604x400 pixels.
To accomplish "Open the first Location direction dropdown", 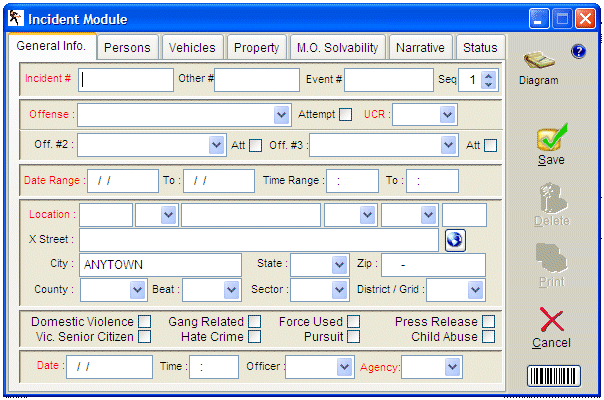I will pyautogui.click(x=168, y=215).
